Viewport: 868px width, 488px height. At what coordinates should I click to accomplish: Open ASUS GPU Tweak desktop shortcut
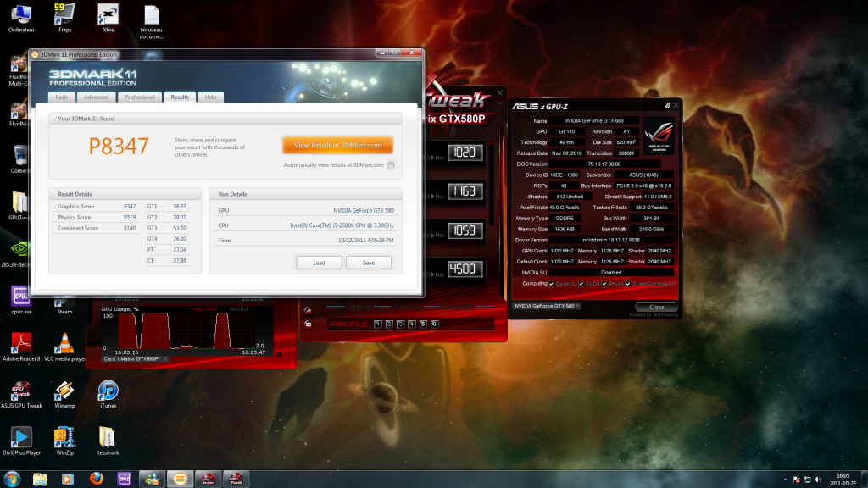21,395
